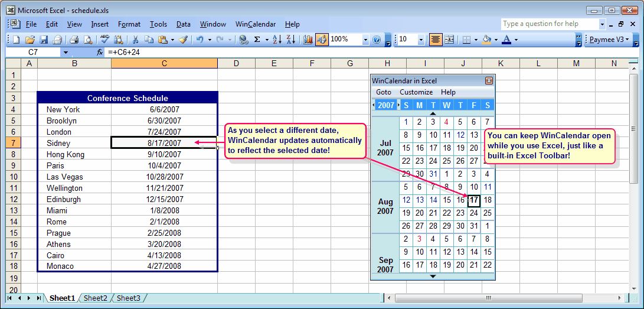Select the Format Painter brush

pyautogui.click(x=184, y=40)
